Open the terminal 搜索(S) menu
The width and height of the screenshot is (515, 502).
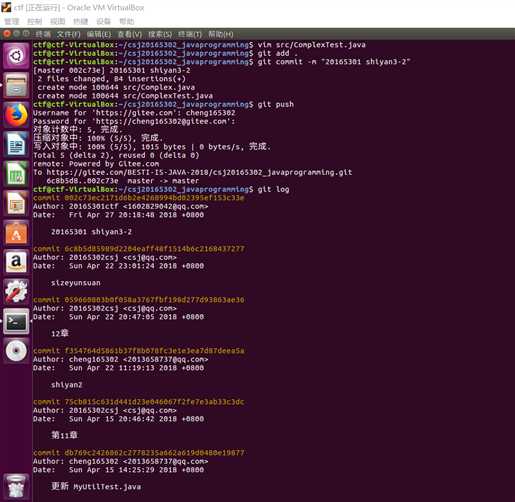click(160, 34)
